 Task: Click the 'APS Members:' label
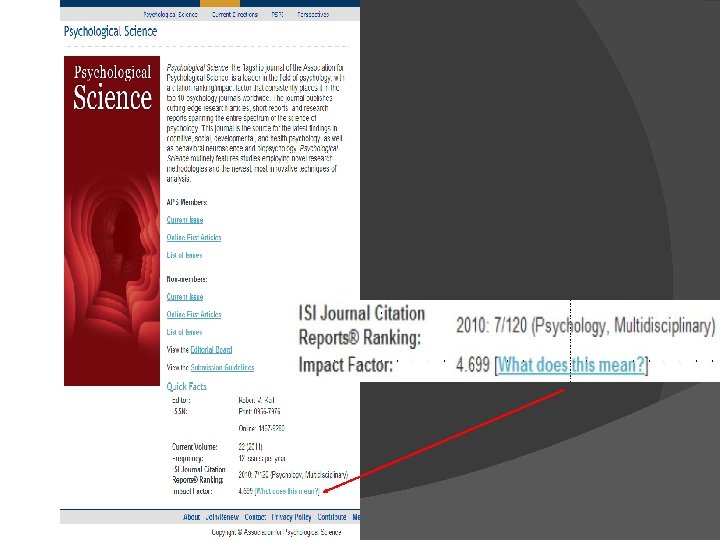click(x=187, y=202)
